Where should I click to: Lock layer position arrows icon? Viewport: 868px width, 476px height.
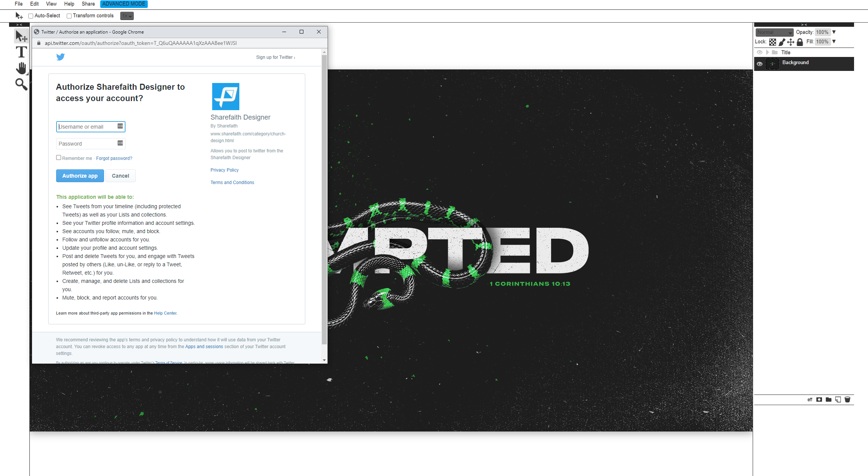(791, 42)
